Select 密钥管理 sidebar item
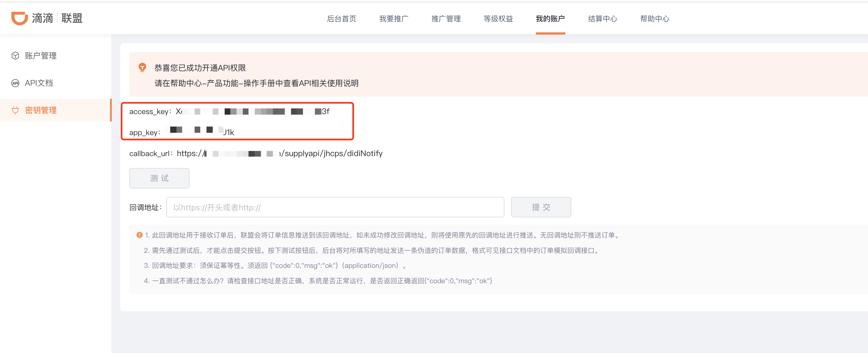 coord(41,110)
